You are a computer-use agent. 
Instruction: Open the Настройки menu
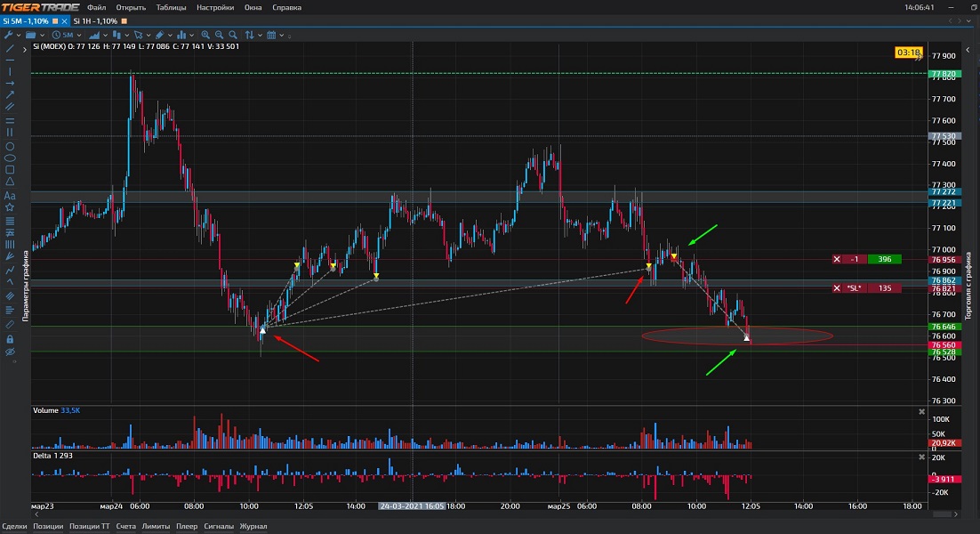point(215,7)
